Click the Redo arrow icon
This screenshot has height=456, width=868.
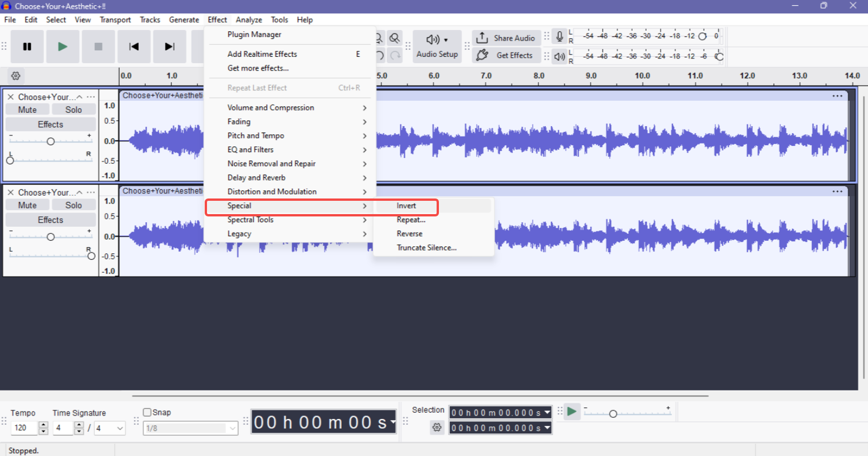395,56
